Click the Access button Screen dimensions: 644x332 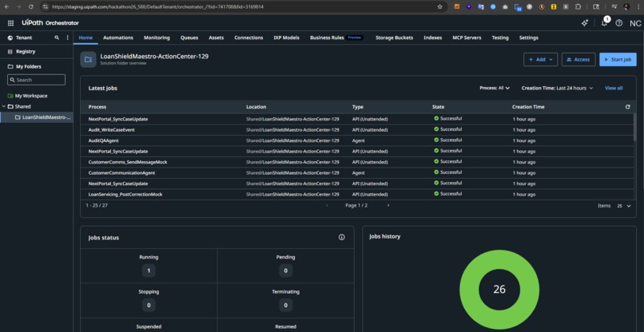(x=578, y=60)
